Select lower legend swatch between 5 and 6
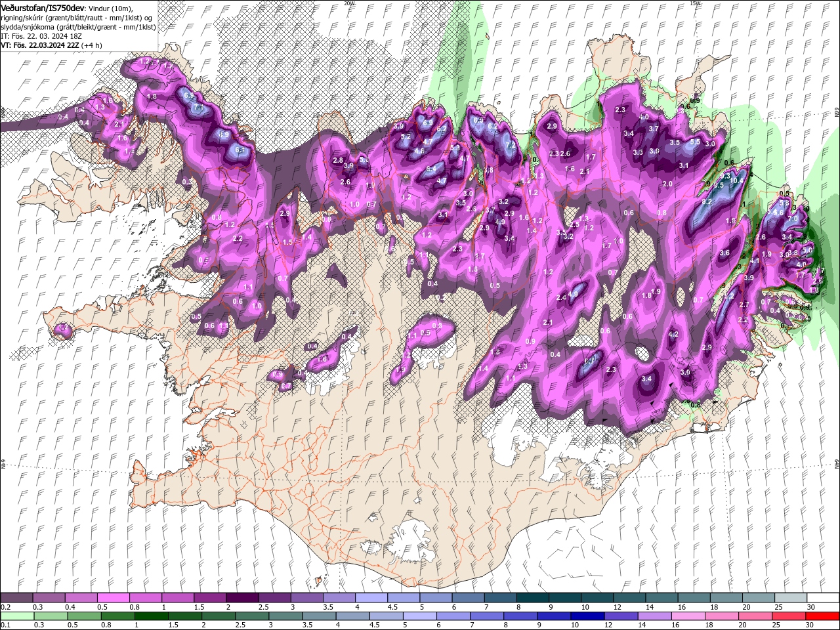 coord(419,616)
